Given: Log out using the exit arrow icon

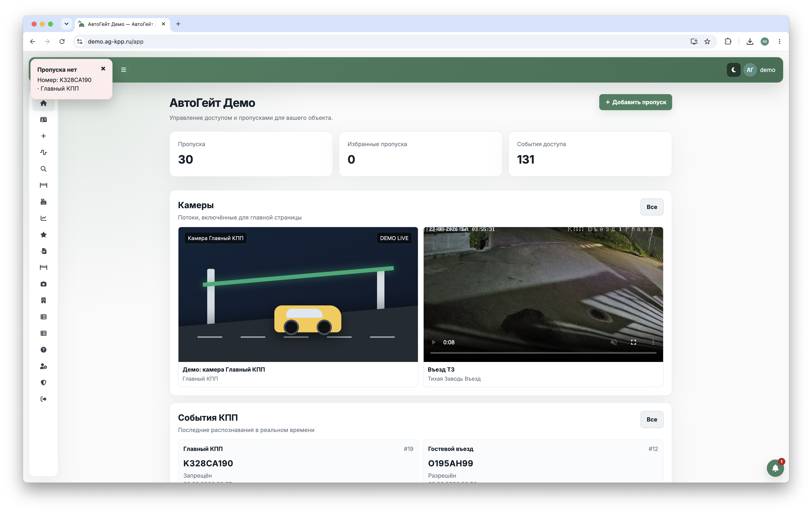Looking at the screenshot, I should (44, 399).
